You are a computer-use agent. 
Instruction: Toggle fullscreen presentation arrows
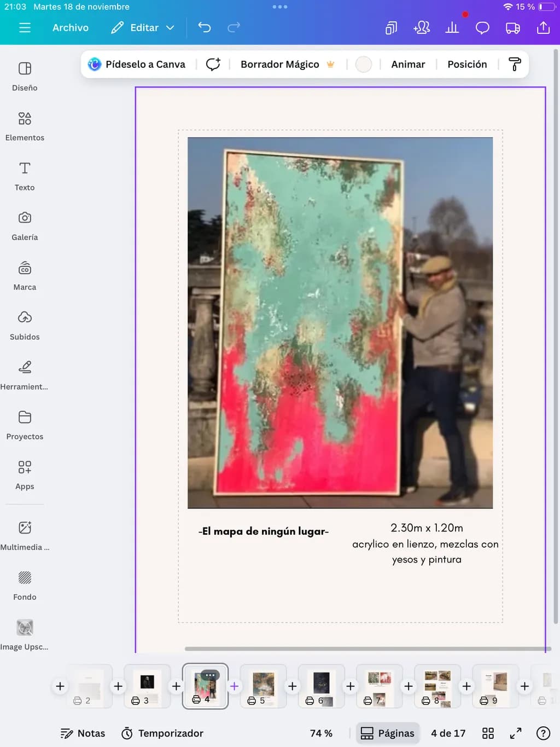(x=516, y=733)
